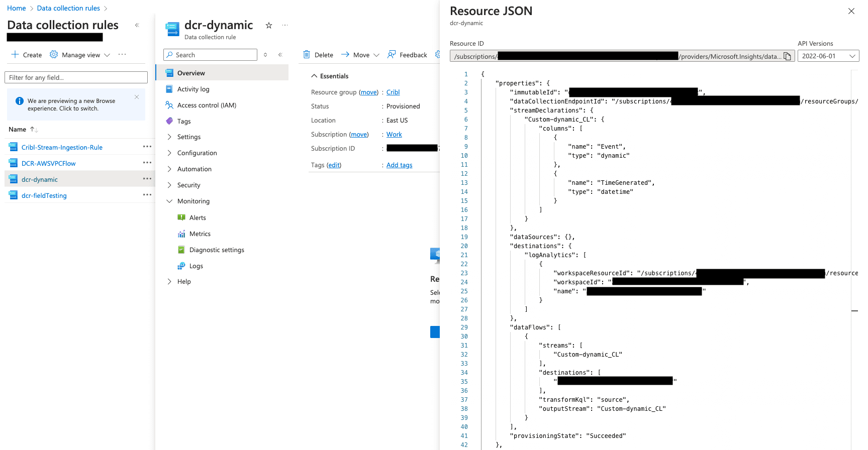This screenshot has width=868, height=450.
Task: Open Access control (IAM)
Action: pyautogui.click(x=206, y=105)
